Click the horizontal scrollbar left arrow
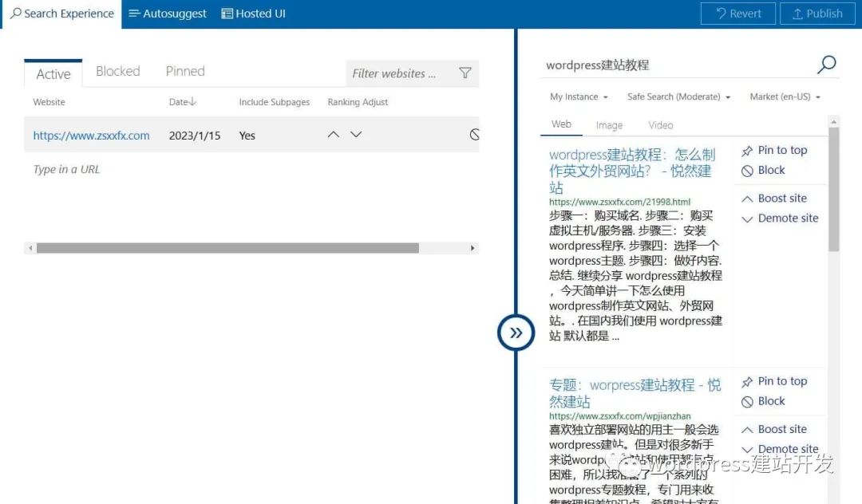Viewport: 862px width, 504px height. point(30,248)
